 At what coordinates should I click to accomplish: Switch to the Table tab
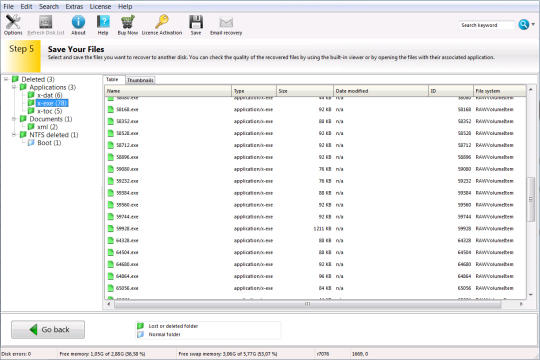[x=113, y=80]
